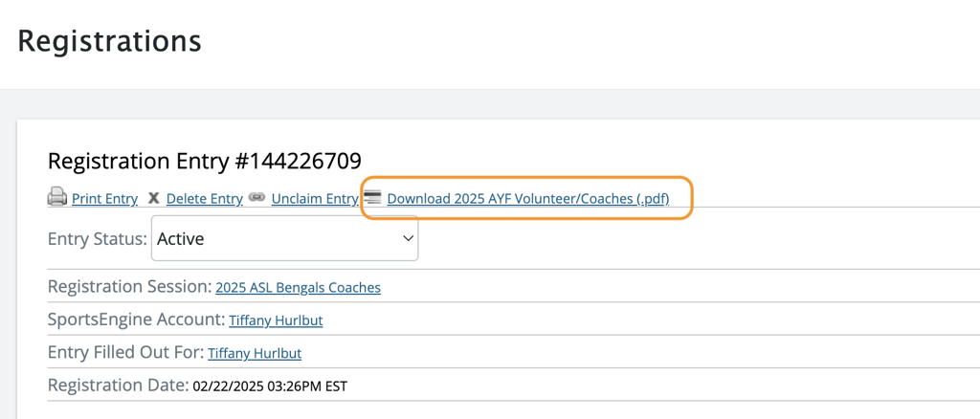Download the 2025 AYF Volunteer/Coaches PDF
The height and width of the screenshot is (419, 980).
pos(527,199)
